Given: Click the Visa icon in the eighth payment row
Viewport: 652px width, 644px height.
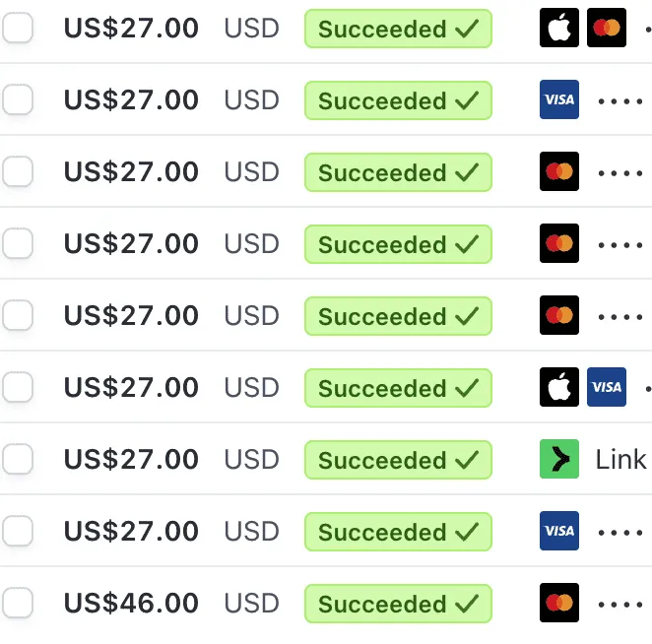Looking at the screenshot, I should click(558, 531).
